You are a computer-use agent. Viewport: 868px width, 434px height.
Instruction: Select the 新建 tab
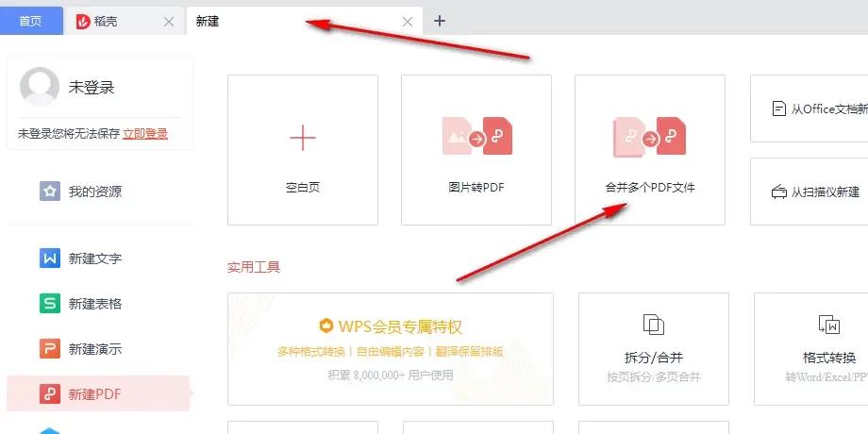(305, 21)
